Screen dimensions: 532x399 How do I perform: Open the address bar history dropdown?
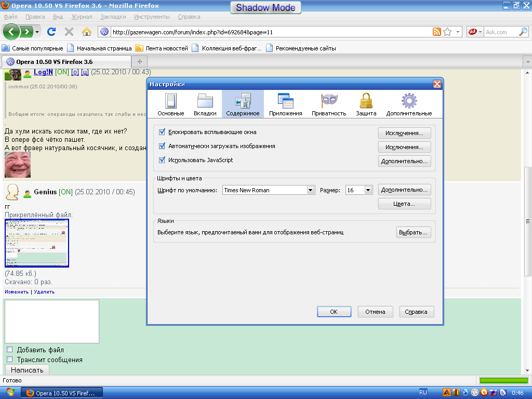tap(458, 32)
